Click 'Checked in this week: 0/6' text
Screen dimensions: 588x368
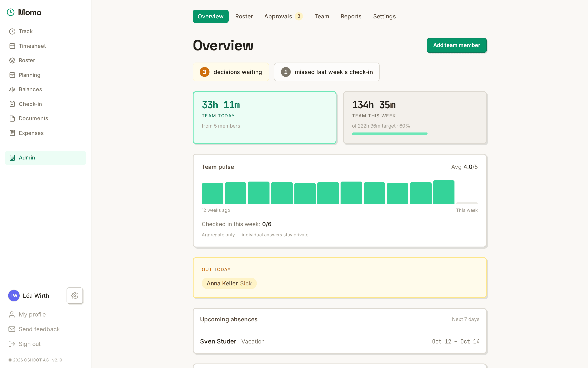click(236, 224)
